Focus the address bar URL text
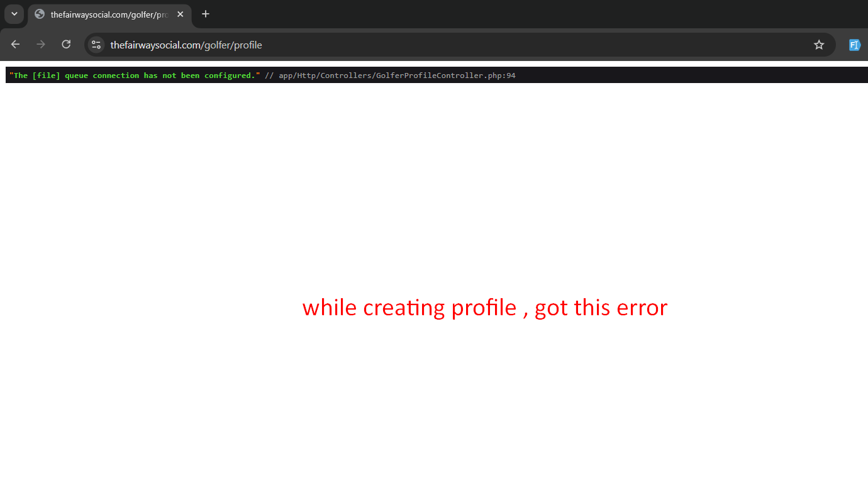 click(x=186, y=45)
